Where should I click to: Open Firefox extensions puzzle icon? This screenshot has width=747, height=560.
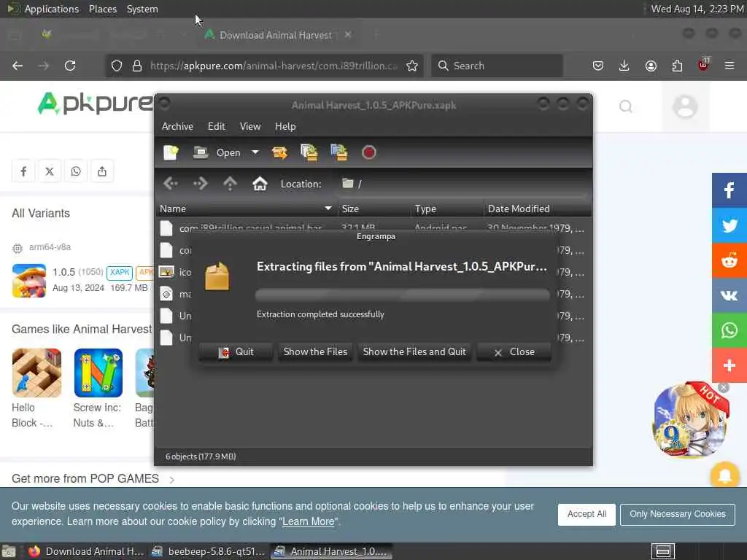click(677, 66)
